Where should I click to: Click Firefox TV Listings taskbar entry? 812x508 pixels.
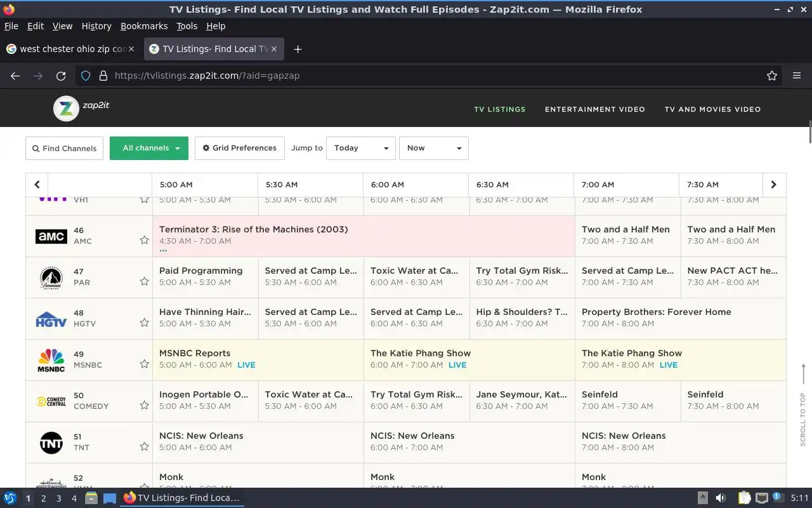pyautogui.click(x=182, y=498)
